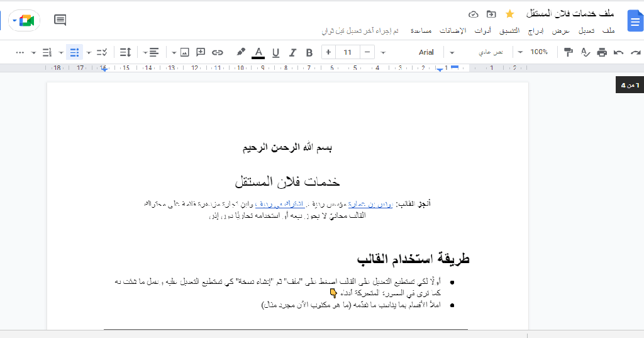This screenshot has width=644, height=338.
Task: Open the line and paragraph spacing icon
Action: pyautogui.click(x=125, y=52)
